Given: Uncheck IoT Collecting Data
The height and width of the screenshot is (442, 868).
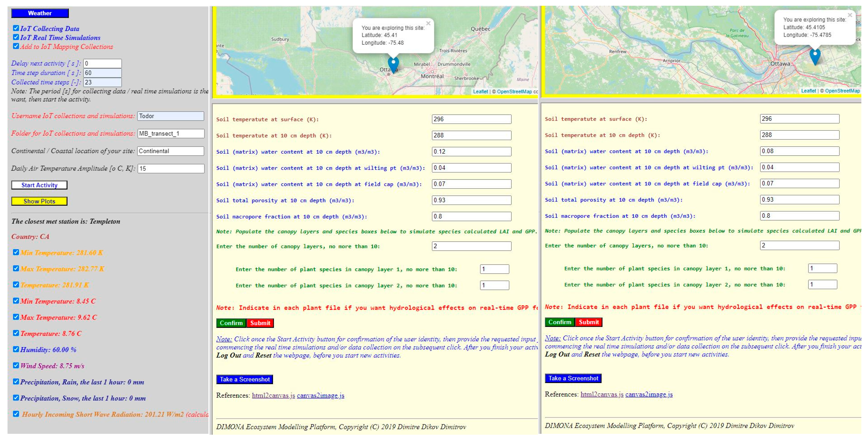Looking at the screenshot, I should coord(16,28).
